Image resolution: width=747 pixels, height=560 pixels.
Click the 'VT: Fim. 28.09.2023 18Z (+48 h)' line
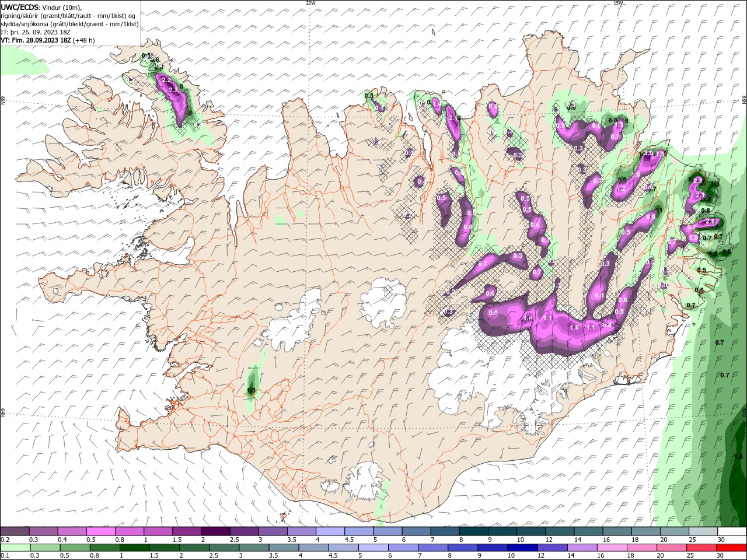(48, 40)
